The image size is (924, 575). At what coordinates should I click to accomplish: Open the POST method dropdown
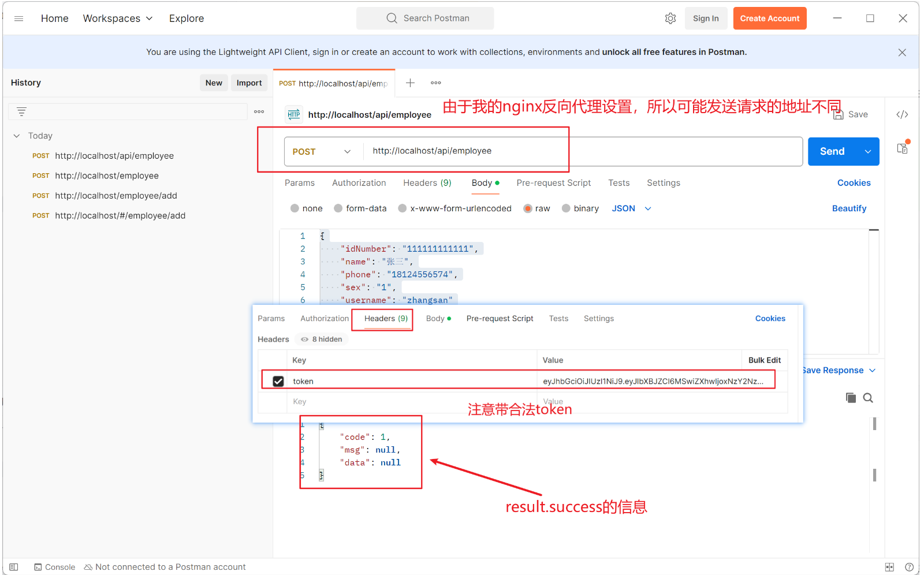click(322, 151)
